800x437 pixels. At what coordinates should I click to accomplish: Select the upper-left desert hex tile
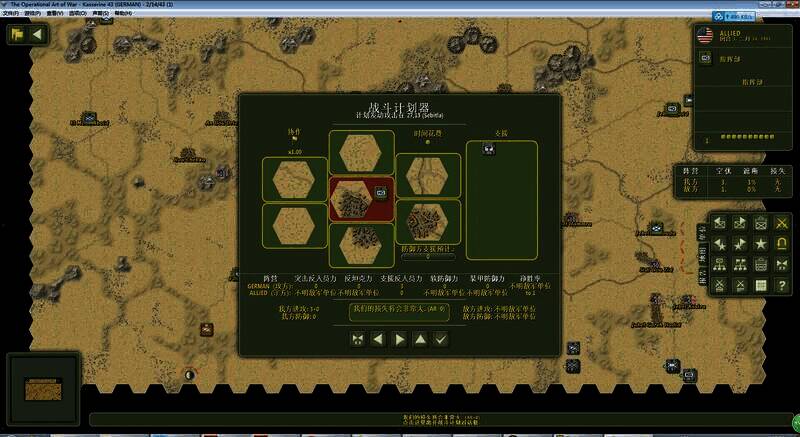tap(293, 177)
